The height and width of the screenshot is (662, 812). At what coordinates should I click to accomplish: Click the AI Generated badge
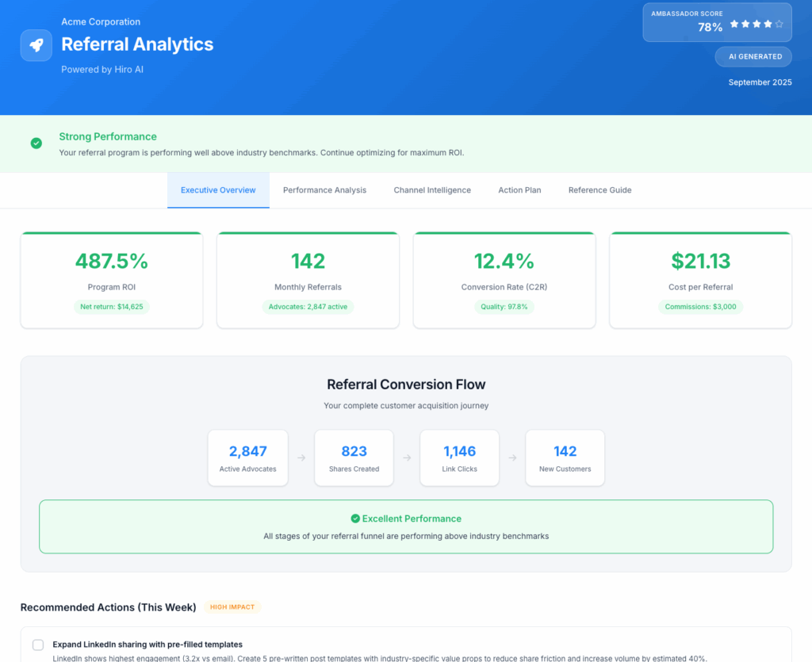(754, 56)
